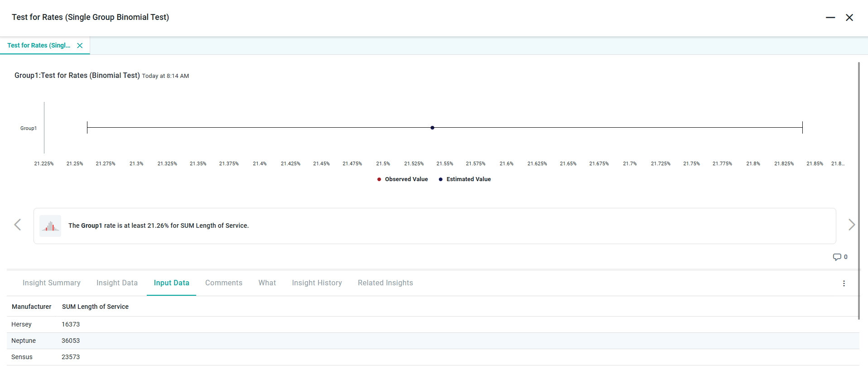The width and height of the screenshot is (868, 389).
Task: Open the three-dot more options menu
Action: (844, 283)
